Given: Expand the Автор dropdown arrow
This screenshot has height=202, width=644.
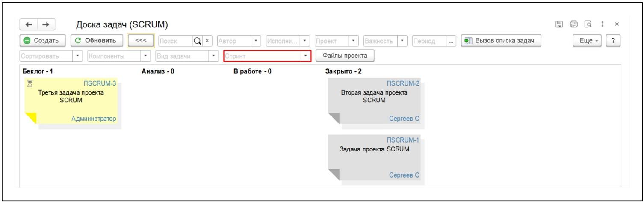Looking at the screenshot, I should 255,41.
